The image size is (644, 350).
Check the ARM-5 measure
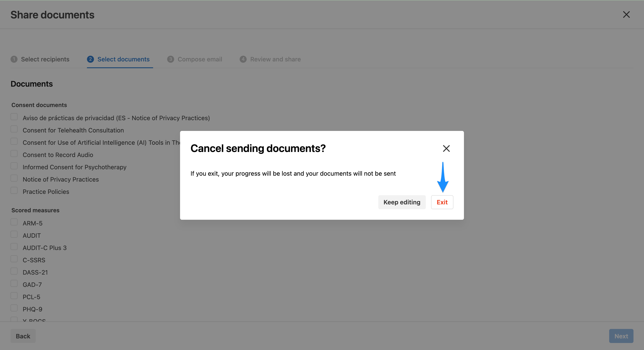(x=14, y=222)
